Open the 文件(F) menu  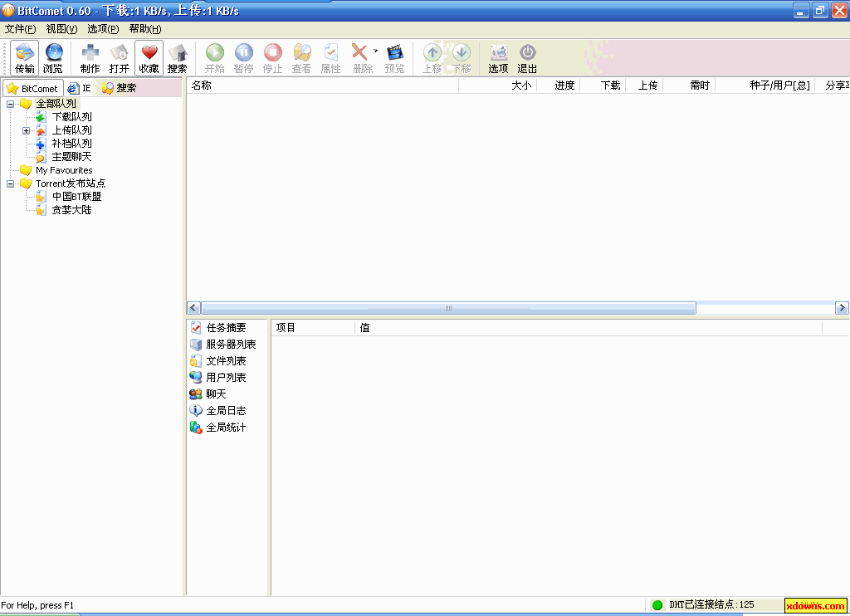(x=20, y=29)
